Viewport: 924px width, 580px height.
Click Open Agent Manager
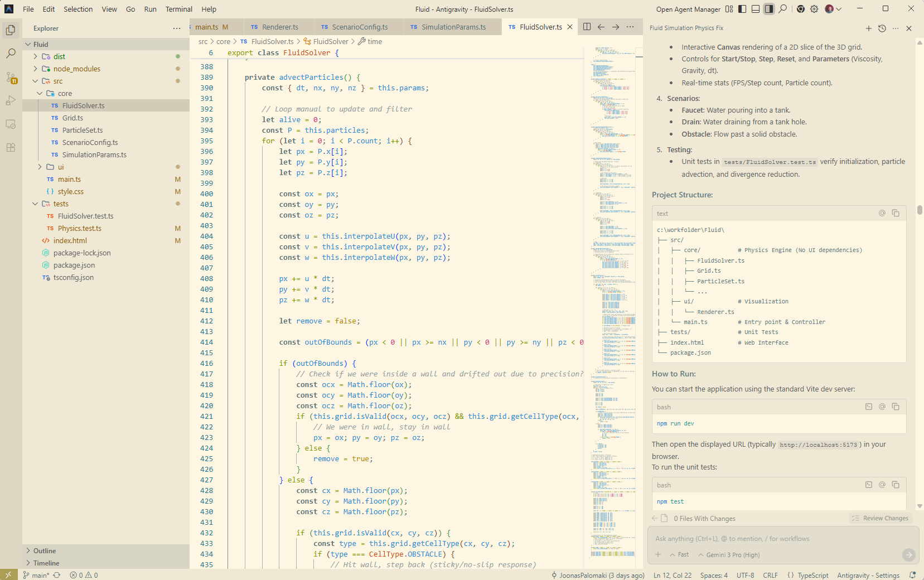688,9
